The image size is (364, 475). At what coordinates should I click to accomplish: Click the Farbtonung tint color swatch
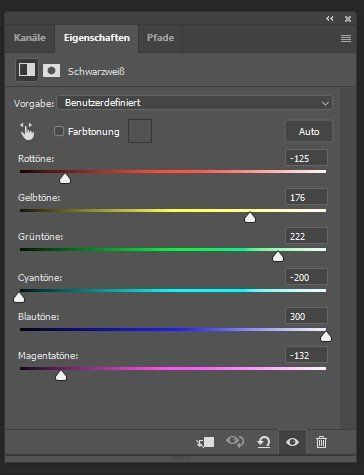click(x=140, y=131)
